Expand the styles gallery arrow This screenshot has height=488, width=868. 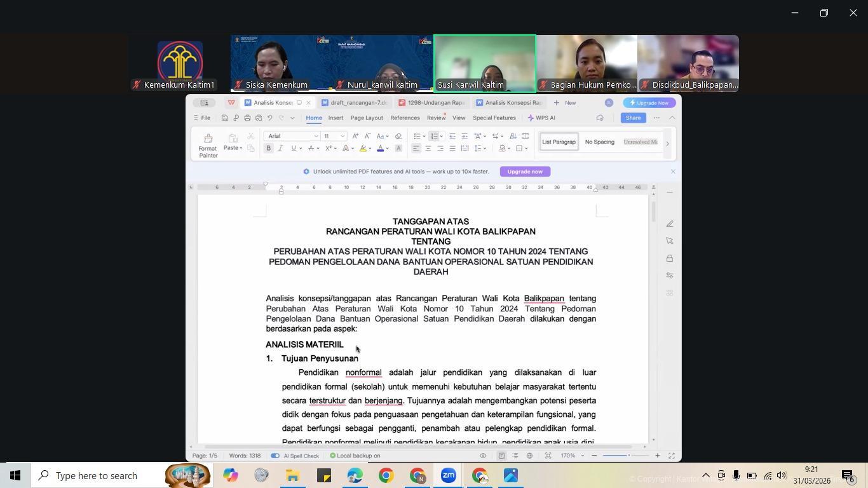click(x=667, y=144)
